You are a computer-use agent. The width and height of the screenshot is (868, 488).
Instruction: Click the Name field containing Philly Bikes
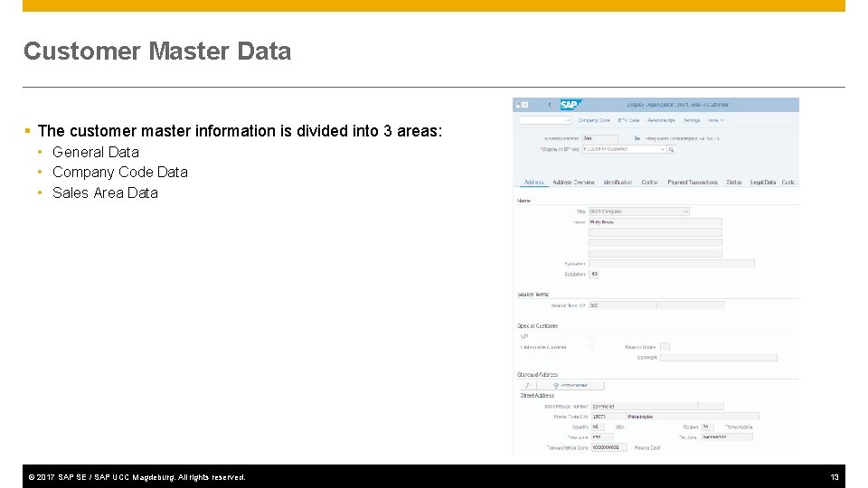click(x=655, y=222)
